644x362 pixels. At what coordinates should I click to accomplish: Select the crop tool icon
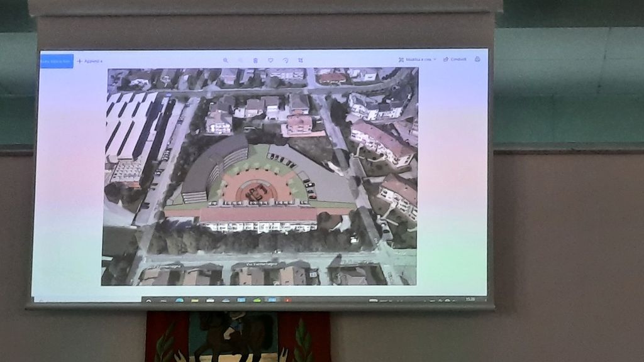[301, 60]
